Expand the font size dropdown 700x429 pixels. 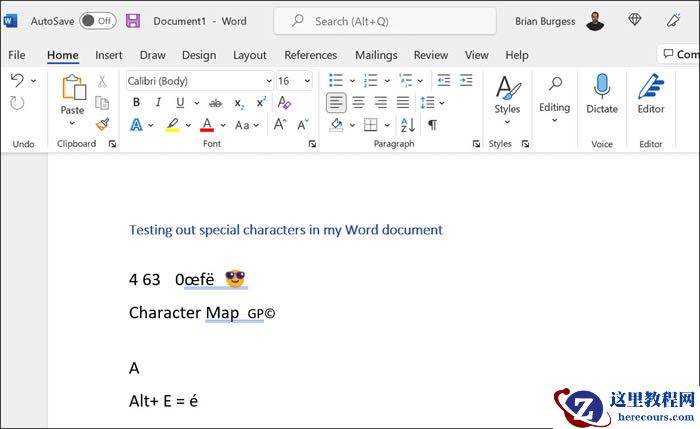click(307, 81)
